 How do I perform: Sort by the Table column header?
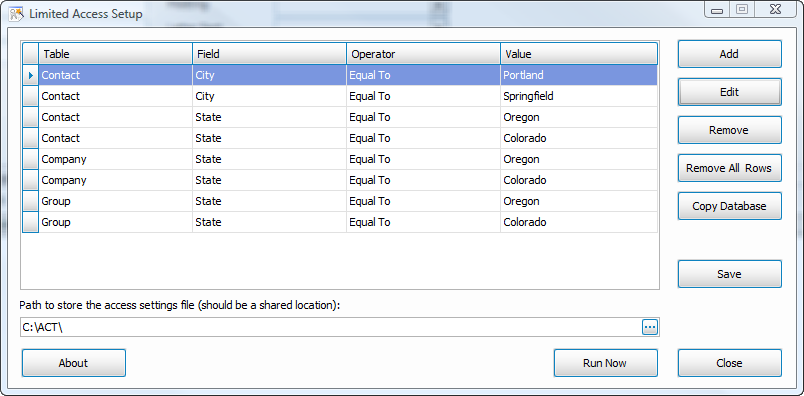click(115, 53)
